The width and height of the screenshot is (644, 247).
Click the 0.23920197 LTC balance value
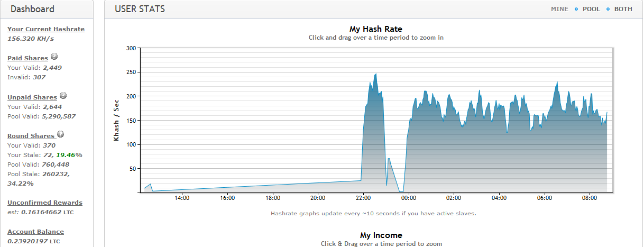pyautogui.click(x=33, y=241)
